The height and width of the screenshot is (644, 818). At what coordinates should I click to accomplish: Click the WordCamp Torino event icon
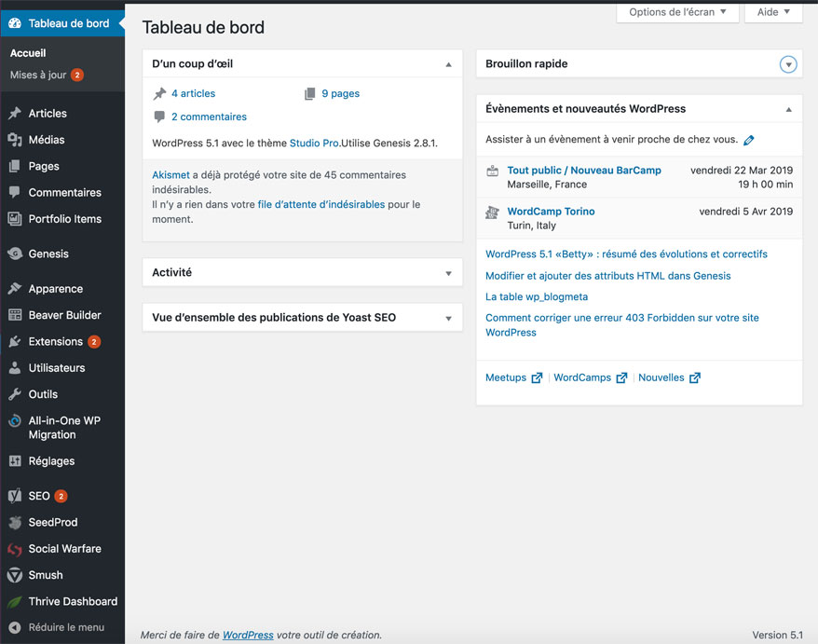click(493, 212)
